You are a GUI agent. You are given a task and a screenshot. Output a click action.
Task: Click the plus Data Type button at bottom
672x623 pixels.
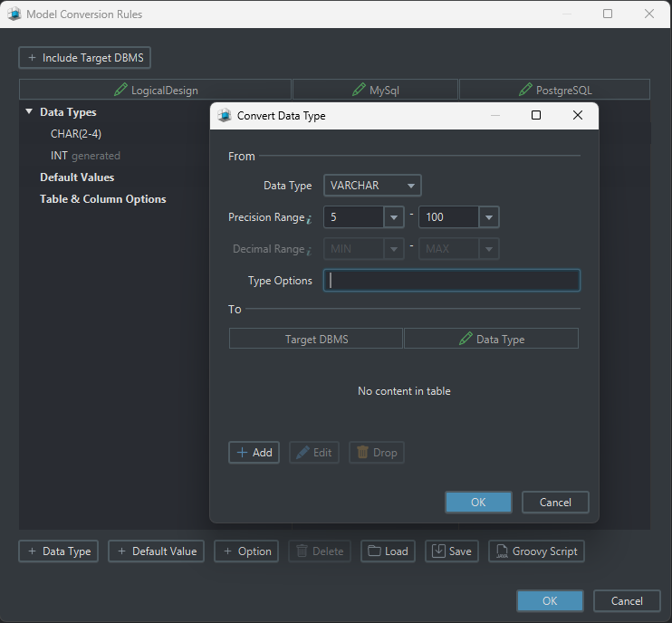(x=58, y=551)
